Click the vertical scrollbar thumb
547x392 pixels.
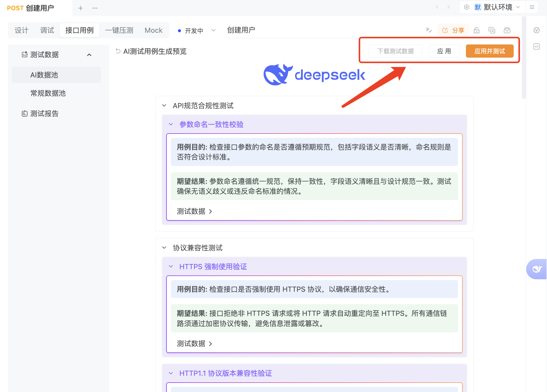524,58
